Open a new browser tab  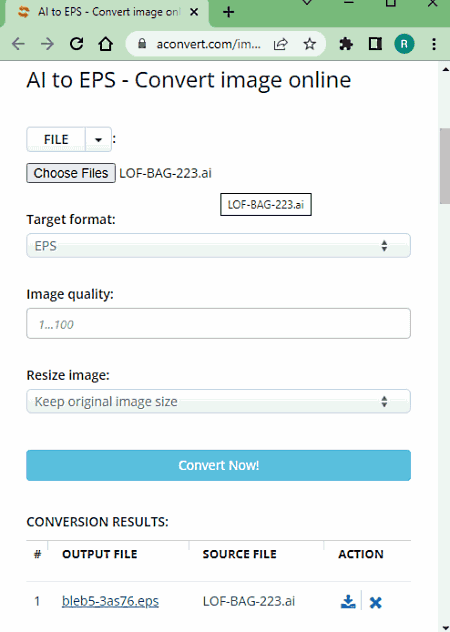[228, 12]
